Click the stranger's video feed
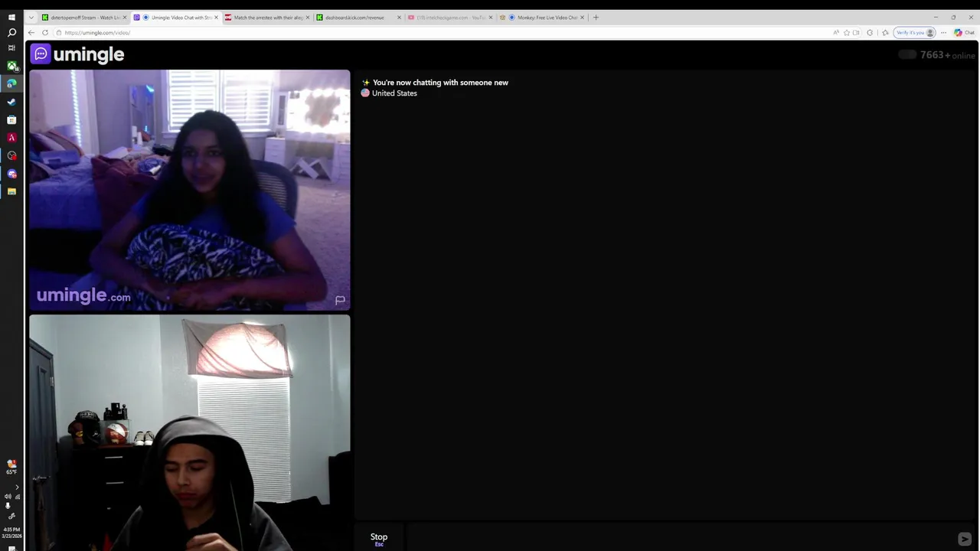 (190, 191)
